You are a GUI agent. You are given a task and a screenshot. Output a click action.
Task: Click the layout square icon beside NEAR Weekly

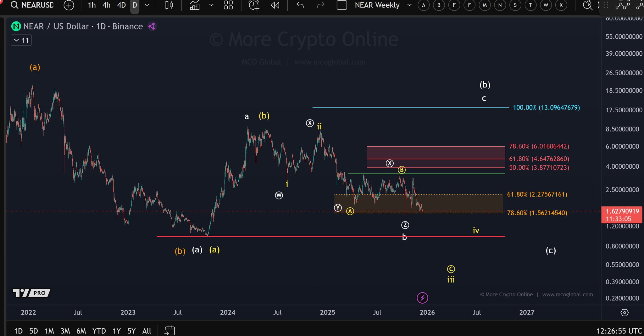(x=342, y=5)
